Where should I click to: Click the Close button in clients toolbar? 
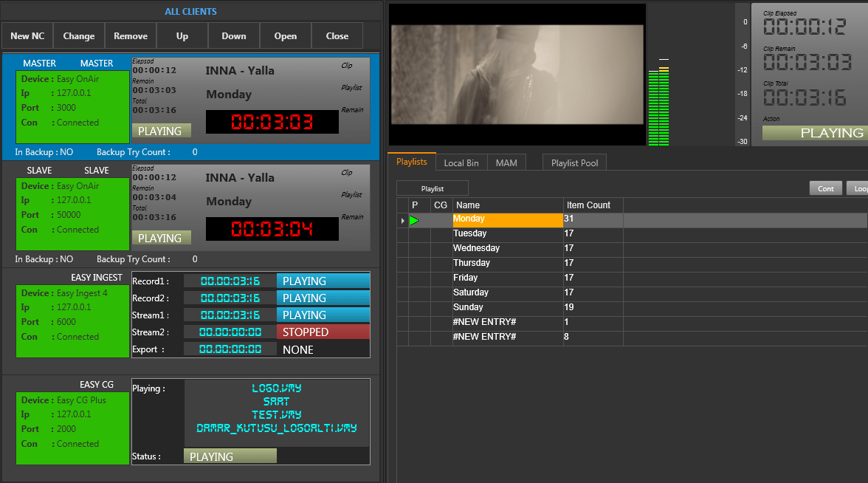337,35
